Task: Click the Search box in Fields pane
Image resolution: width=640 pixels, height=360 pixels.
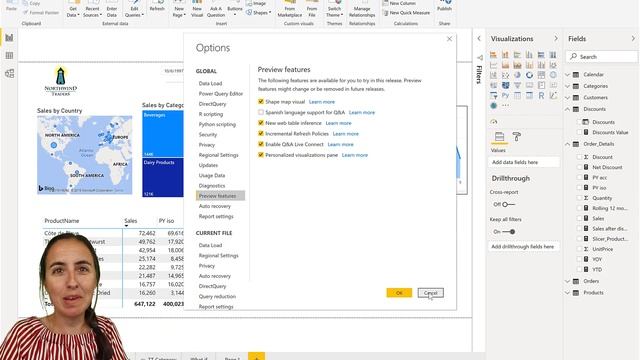Action: [x=602, y=57]
